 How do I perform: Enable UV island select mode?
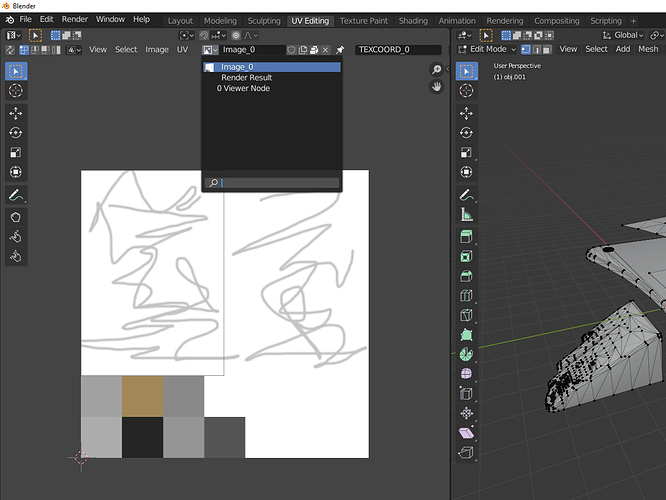coord(56,50)
